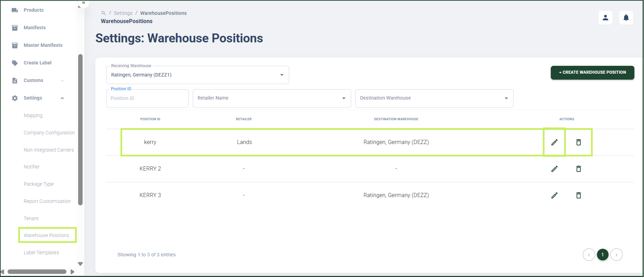Delete the kerry position with trash icon
Viewport: 644px width, 277px height.
(579, 142)
